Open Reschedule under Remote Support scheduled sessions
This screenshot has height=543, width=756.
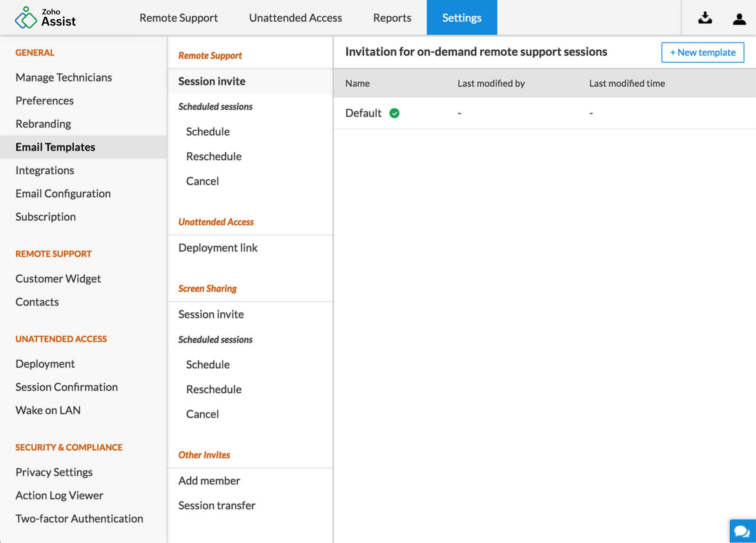click(214, 156)
